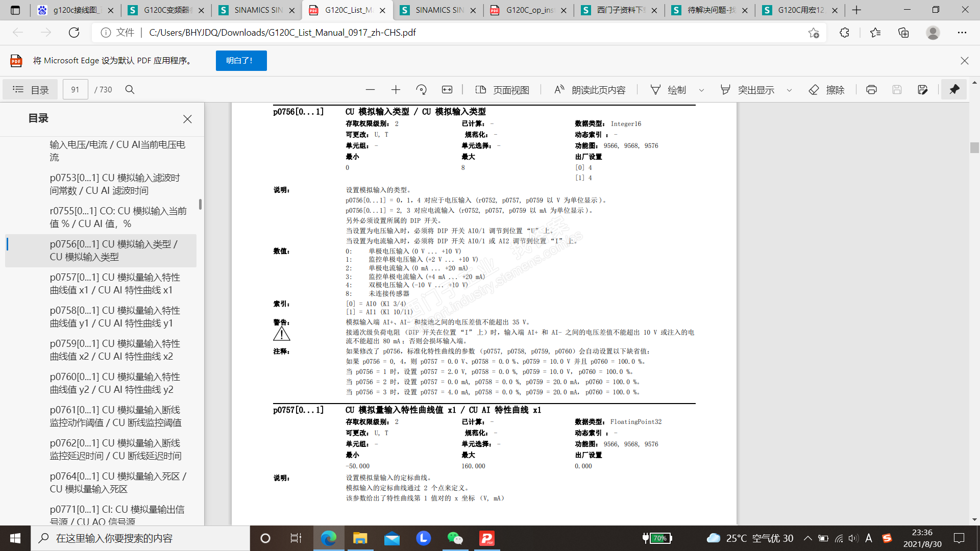Click the document vertical scrollbar thumb
980x551 pixels.
tap(974, 147)
